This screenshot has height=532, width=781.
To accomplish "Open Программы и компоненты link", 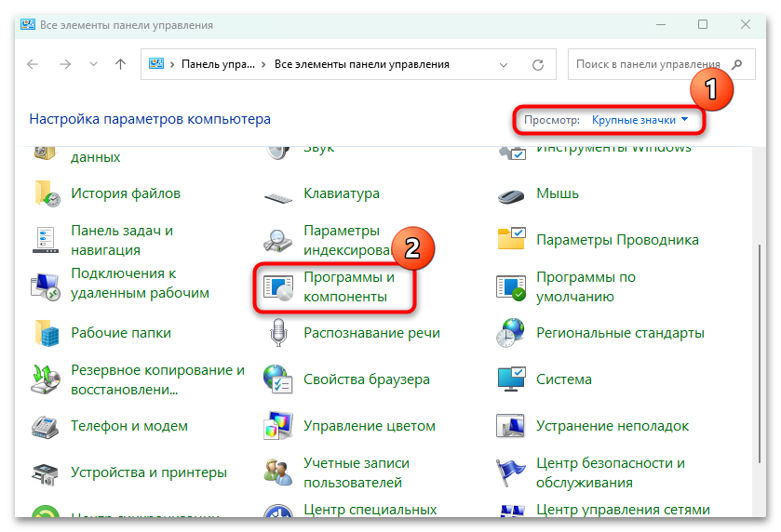I will 349,286.
